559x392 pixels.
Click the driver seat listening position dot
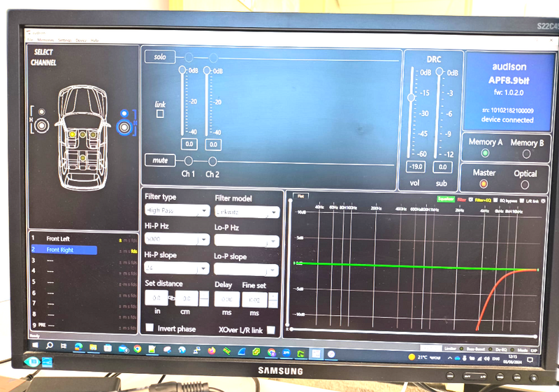[x=72, y=134]
